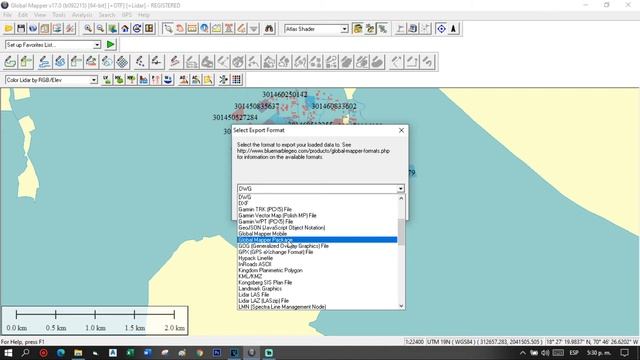Click the house Full View icon
640x360 pixels.
pyautogui.click(x=125, y=29)
